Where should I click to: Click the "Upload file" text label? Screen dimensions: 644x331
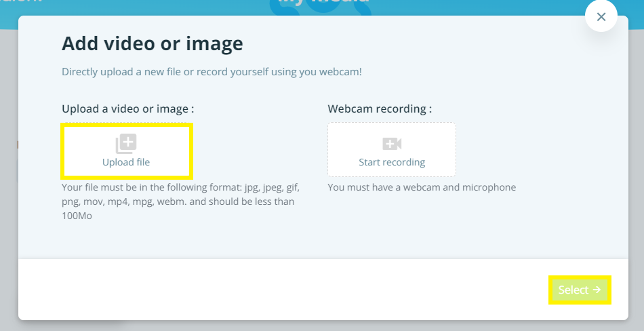pyautogui.click(x=126, y=162)
